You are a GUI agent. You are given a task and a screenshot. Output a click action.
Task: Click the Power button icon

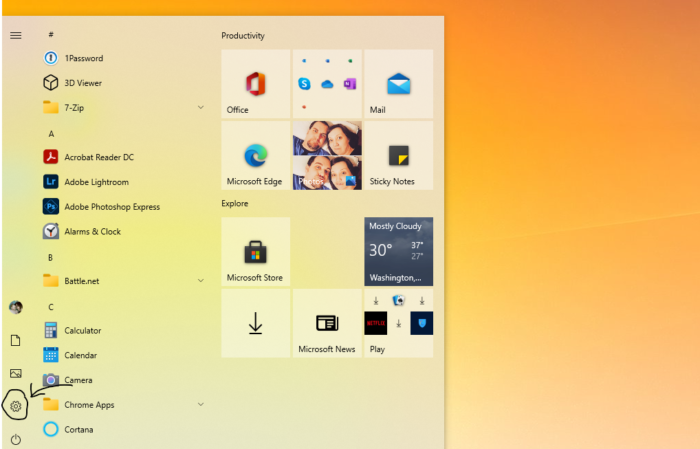[x=16, y=439]
